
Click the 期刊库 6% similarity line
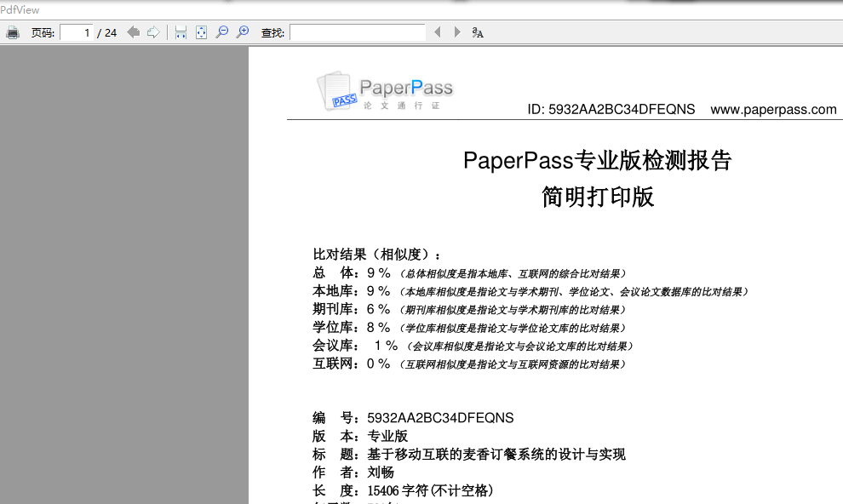(x=470, y=310)
